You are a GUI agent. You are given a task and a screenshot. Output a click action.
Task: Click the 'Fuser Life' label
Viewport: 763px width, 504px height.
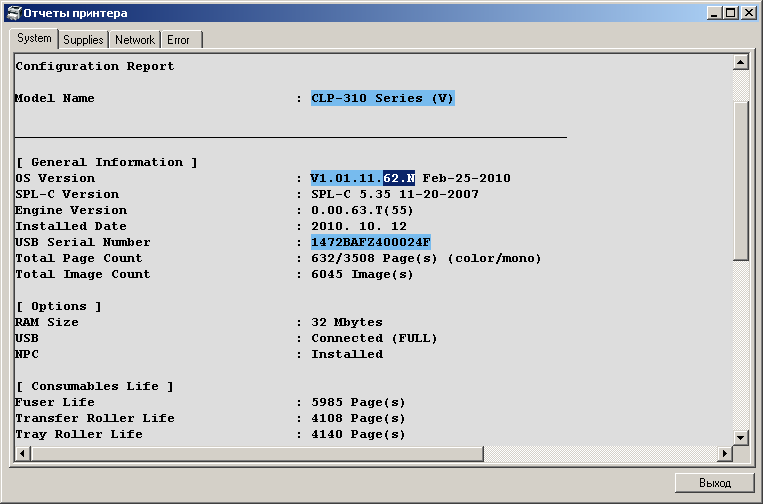click(x=55, y=402)
